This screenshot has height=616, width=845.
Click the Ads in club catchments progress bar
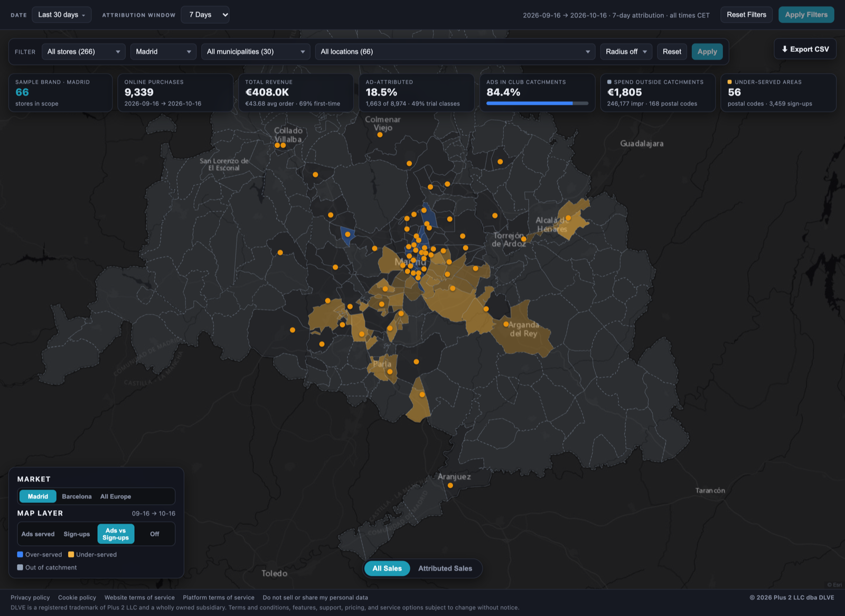point(537,104)
